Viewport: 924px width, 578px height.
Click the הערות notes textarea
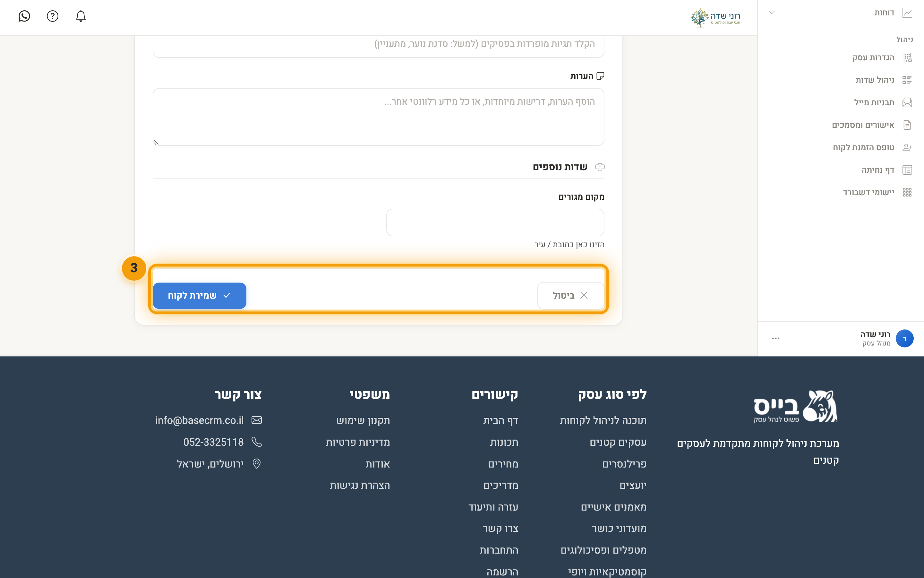pyautogui.click(x=378, y=117)
